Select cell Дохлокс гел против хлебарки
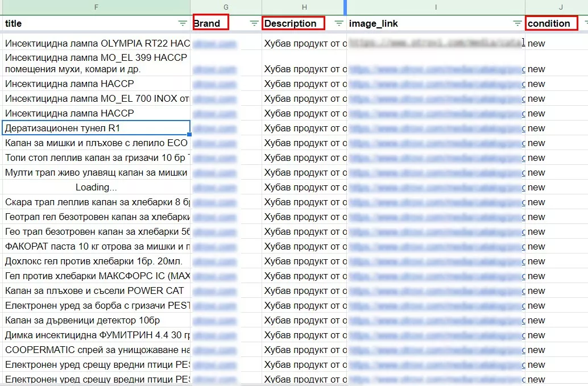This screenshot has width=588, height=386. [96, 261]
